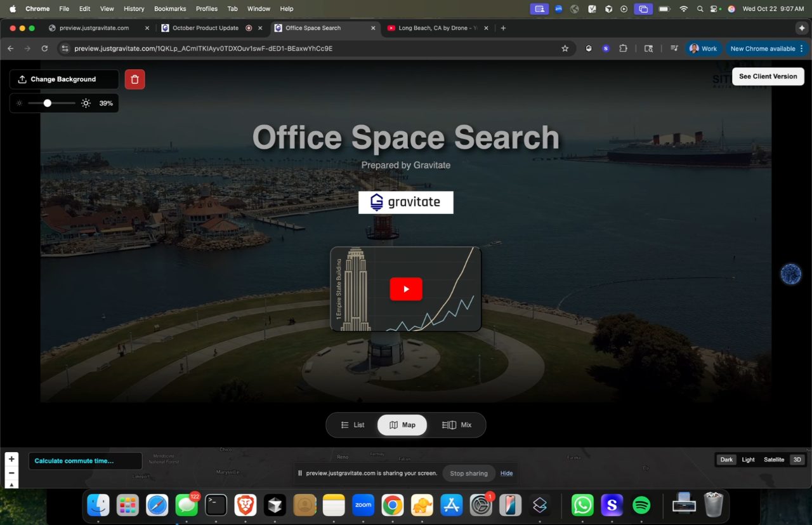Open Spotlight search in the menu bar
812x525 pixels.
coord(700,9)
